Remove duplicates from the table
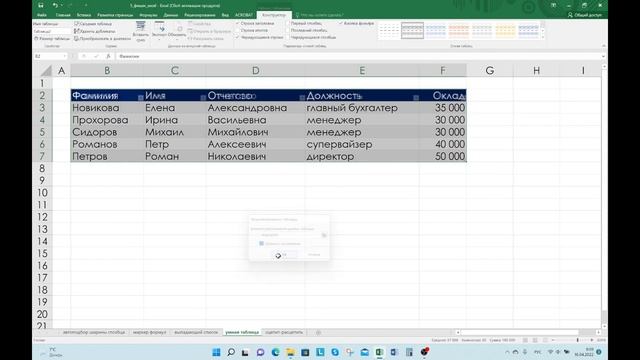 coord(95,31)
